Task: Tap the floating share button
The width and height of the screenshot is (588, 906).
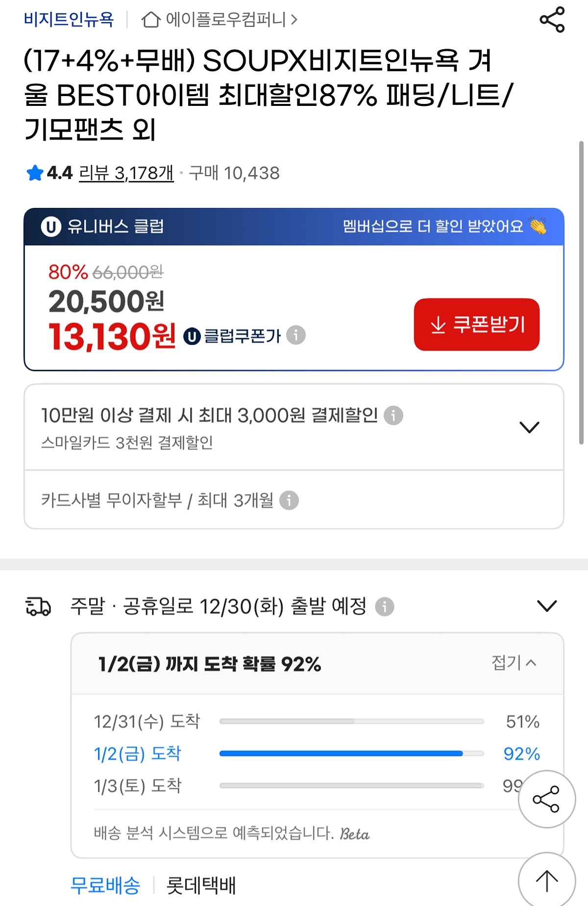Action: click(x=546, y=799)
